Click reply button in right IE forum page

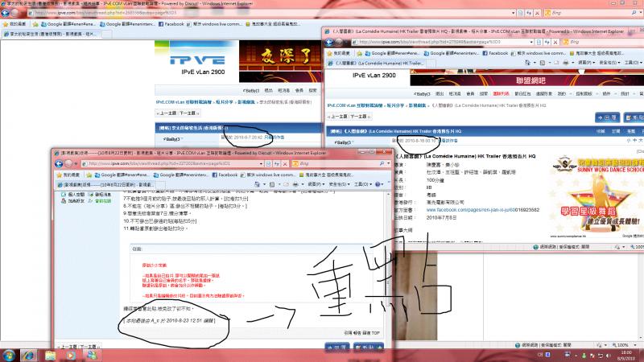click(607, 117)
